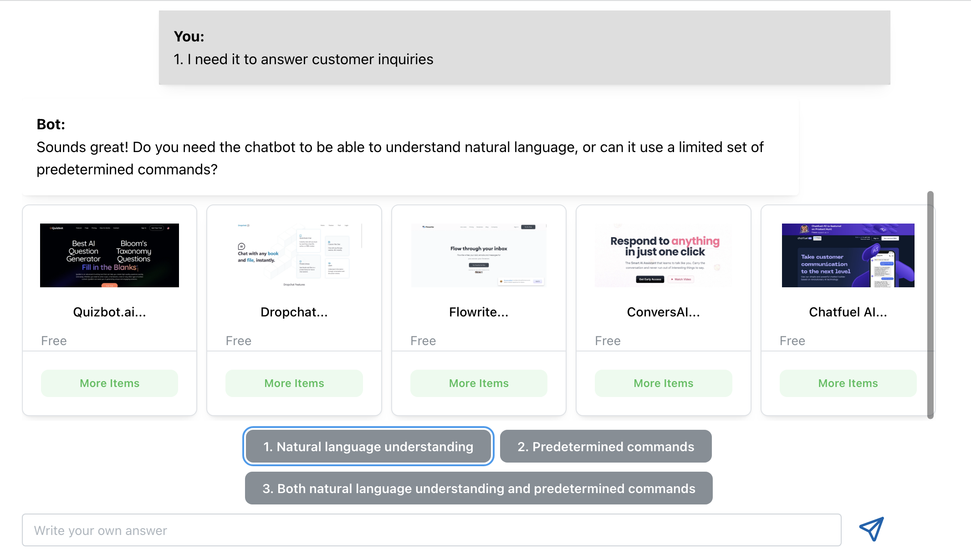Choose Predetermined commands option

pos(606,447)
